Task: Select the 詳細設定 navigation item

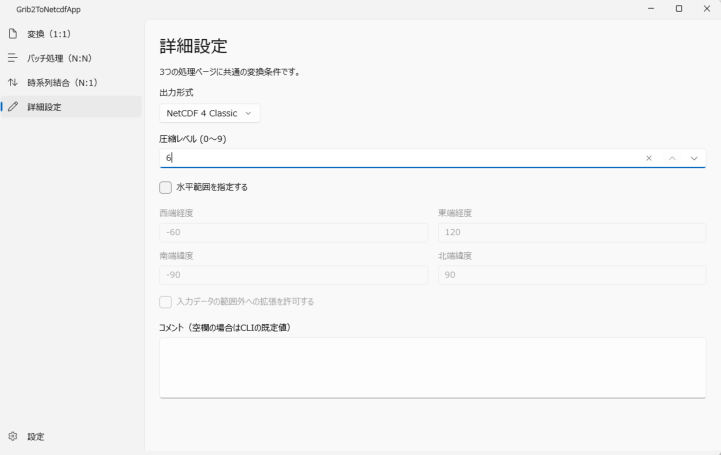Action: [71, 107]
